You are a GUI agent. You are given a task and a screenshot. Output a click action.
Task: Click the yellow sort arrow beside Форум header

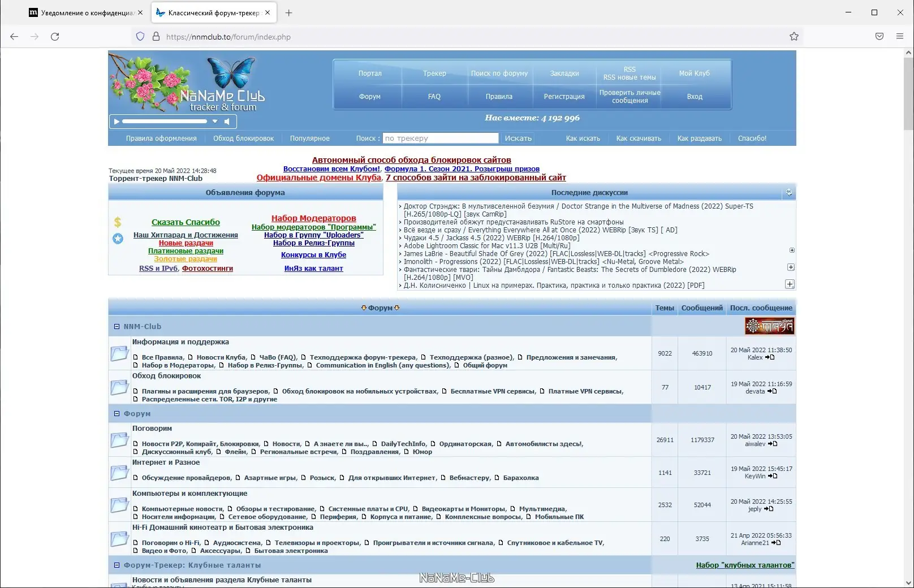(365, 308)
